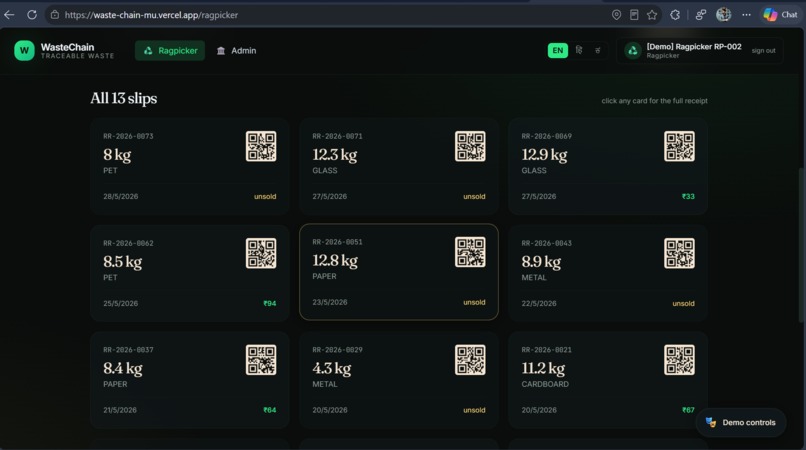Switch to the Admin tab
806x450 pixels.
[x=236, y=50]
